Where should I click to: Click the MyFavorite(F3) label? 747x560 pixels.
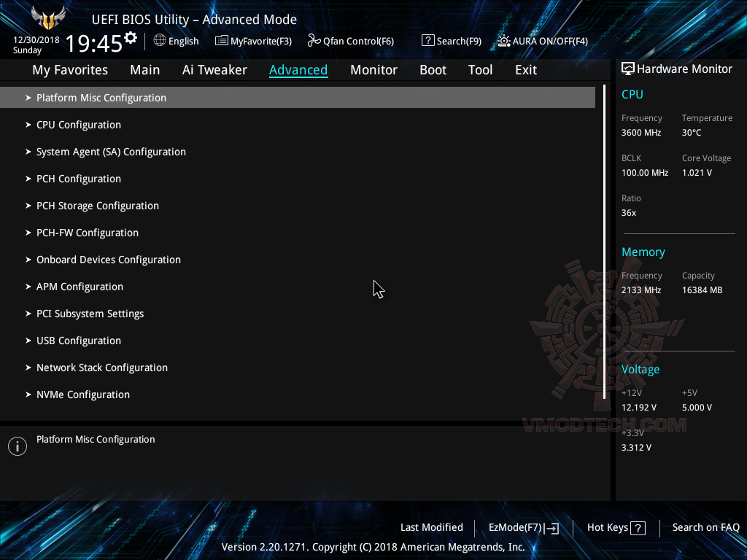point(261,41)
